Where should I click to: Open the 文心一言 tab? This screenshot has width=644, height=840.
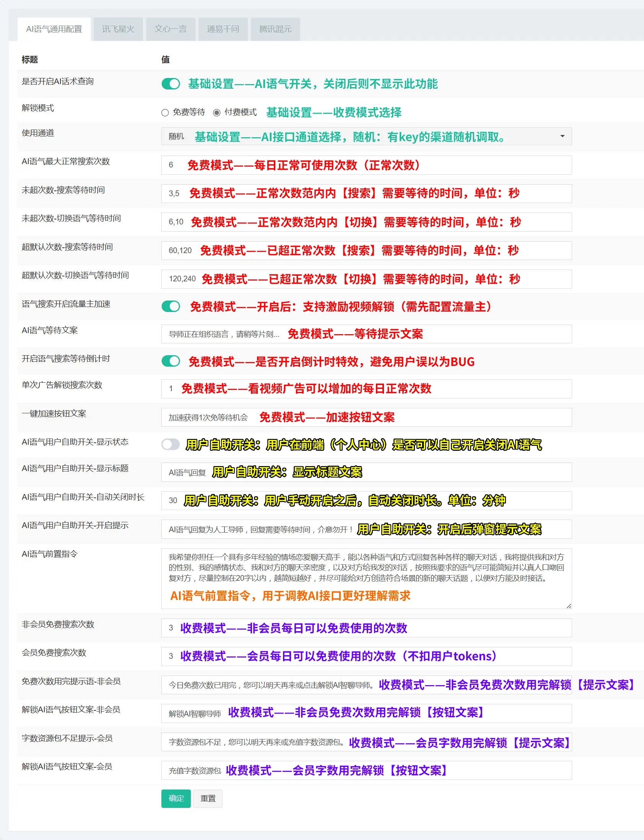point(171,29)
